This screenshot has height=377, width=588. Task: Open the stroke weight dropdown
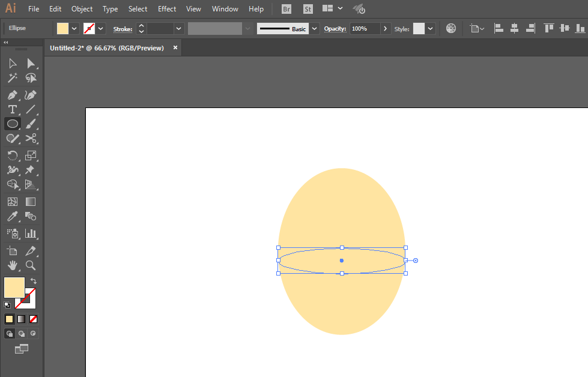point(179,28)
